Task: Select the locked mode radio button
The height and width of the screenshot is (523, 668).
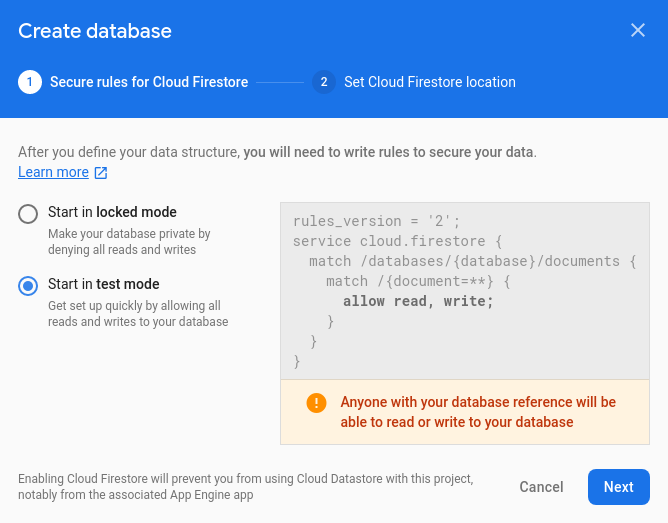Action: point(29,213)
